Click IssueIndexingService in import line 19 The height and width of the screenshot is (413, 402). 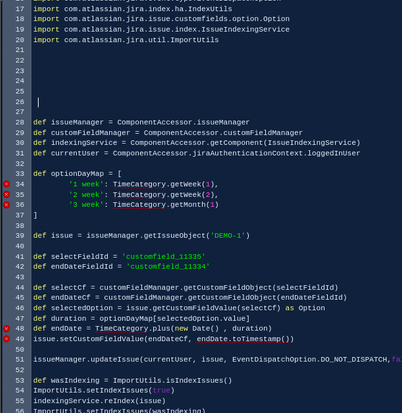pyautogui.click(x=245, y=29)
